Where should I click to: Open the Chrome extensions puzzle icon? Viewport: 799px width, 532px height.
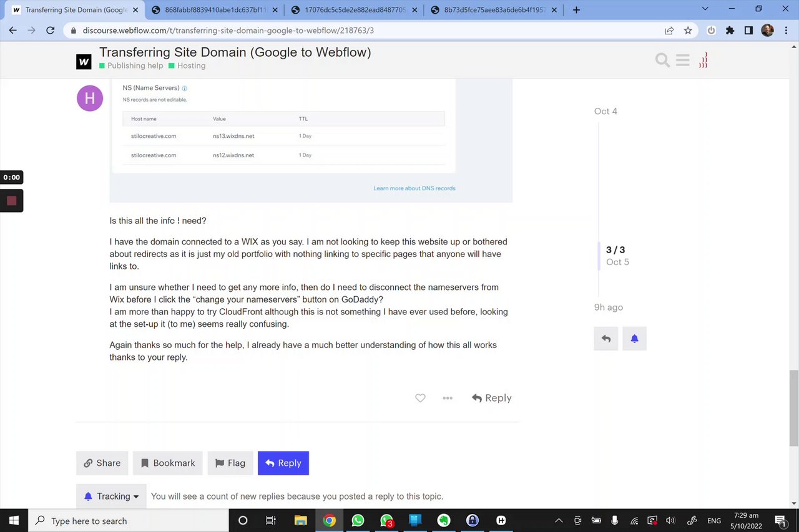pyautogui.click(x=730, y=30)
